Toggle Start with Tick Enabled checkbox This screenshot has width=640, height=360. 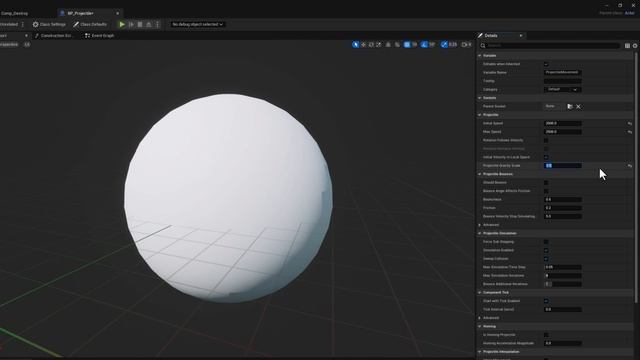546,301
